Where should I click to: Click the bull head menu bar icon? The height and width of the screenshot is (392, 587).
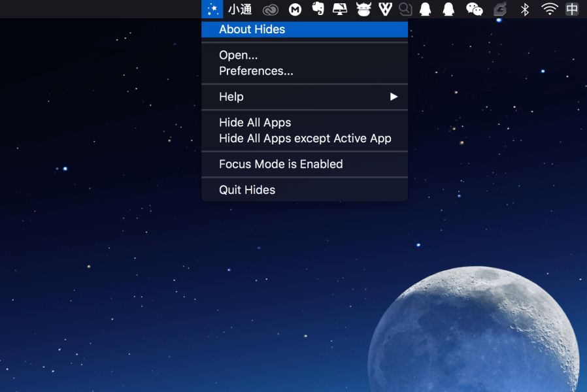pyautogui.click(x=363, y=9)
